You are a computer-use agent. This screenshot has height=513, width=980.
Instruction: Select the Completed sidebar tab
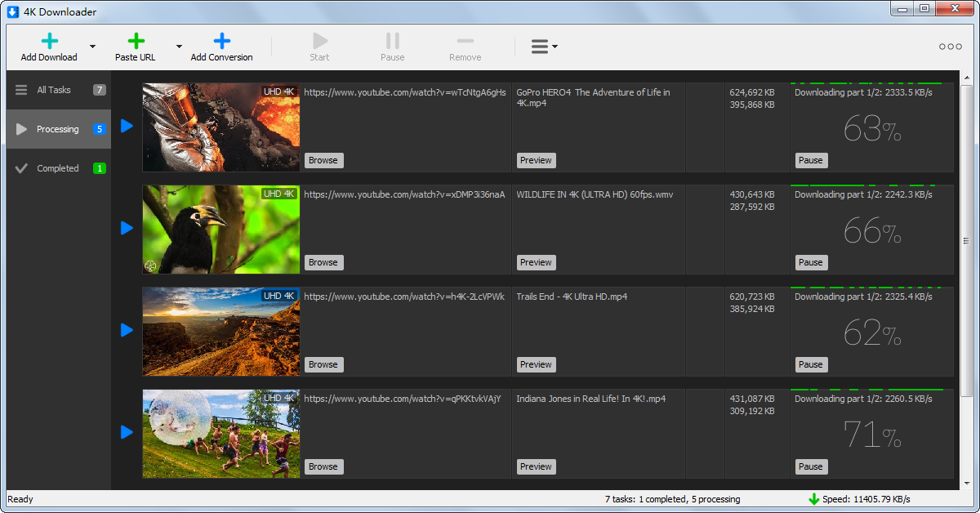click(59, 168)
